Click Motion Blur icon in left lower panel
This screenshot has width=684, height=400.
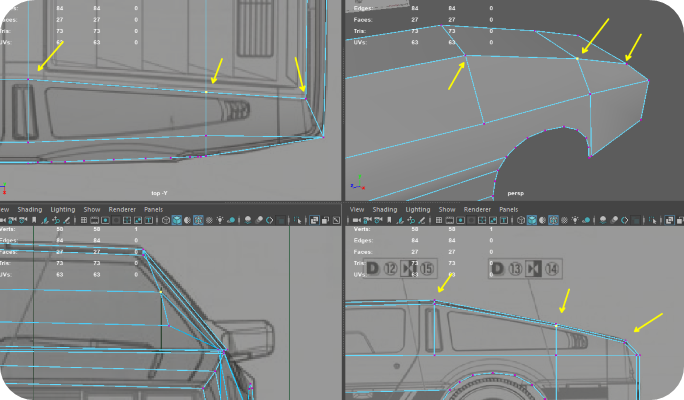[x=259, y=220]
